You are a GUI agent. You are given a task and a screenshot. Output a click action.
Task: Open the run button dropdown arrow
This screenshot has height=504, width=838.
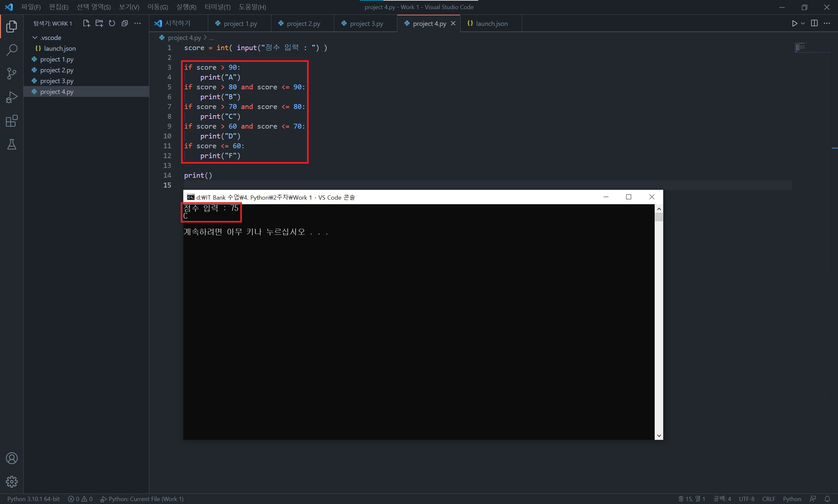click(x=803, y=24)
